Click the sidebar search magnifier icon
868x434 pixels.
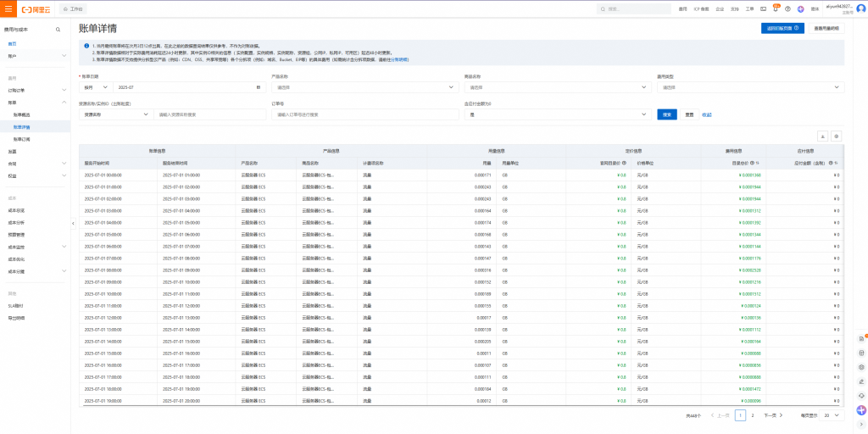(x=58, y=29)
